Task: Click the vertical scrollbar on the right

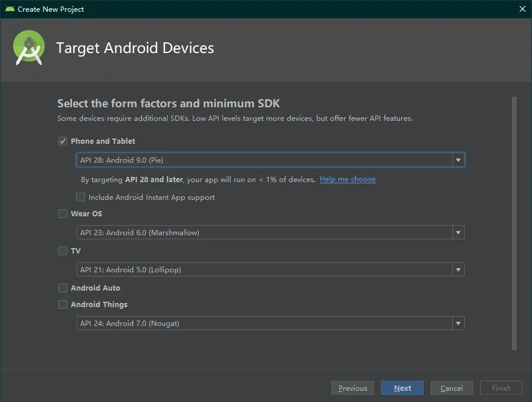Action: (514, 223)
